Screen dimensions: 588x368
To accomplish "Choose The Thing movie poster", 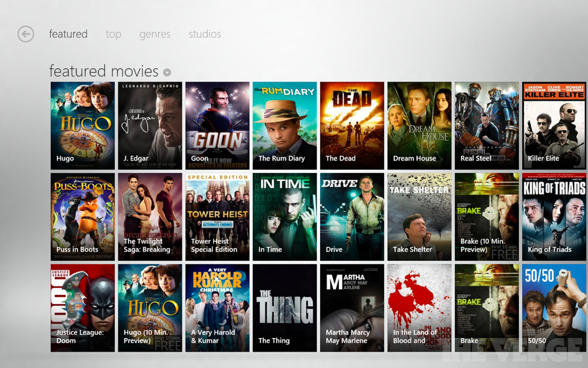I will [285, 308].
